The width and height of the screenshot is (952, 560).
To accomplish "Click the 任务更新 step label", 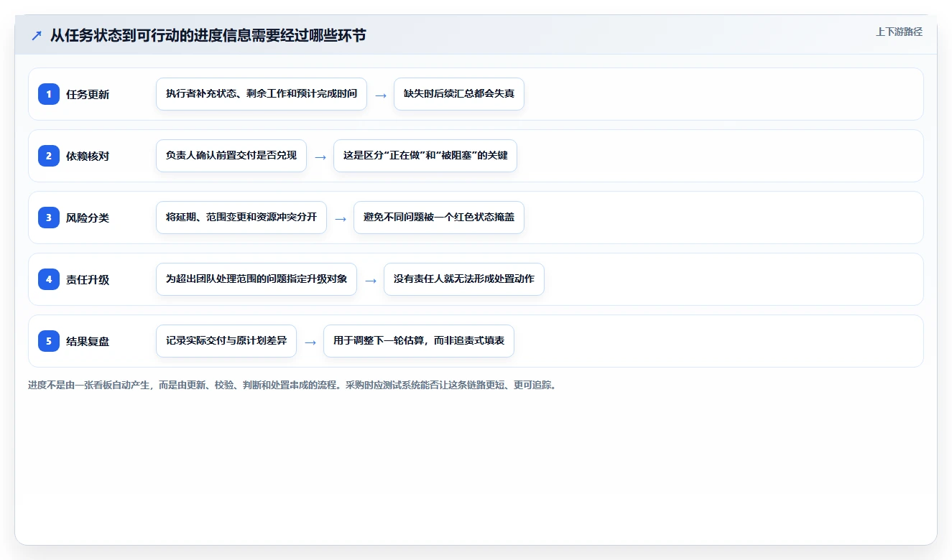I will tap(88, 94).
